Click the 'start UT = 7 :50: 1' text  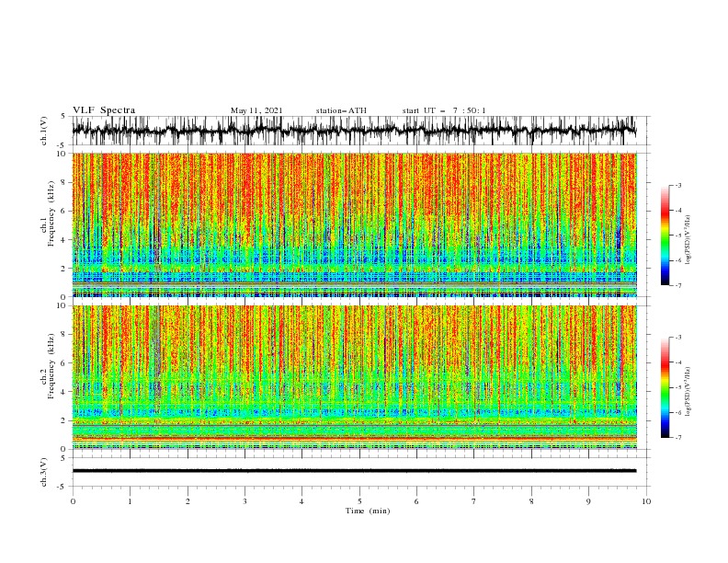[x=444, y=110]
